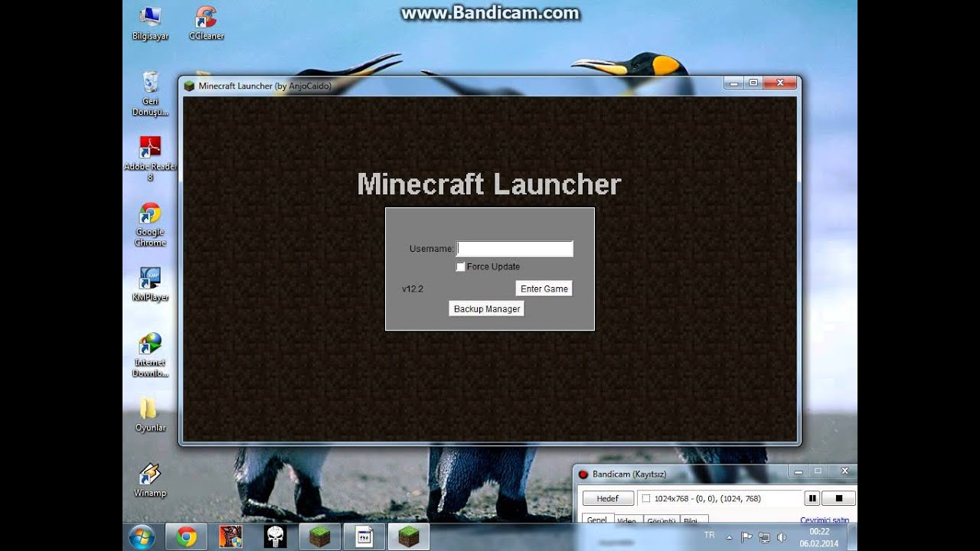Image resolution: width=980 pixels, height=551 pixels.
Task: Open the Bilgisayar desktop icon
Action: click(x=150, y=23)
